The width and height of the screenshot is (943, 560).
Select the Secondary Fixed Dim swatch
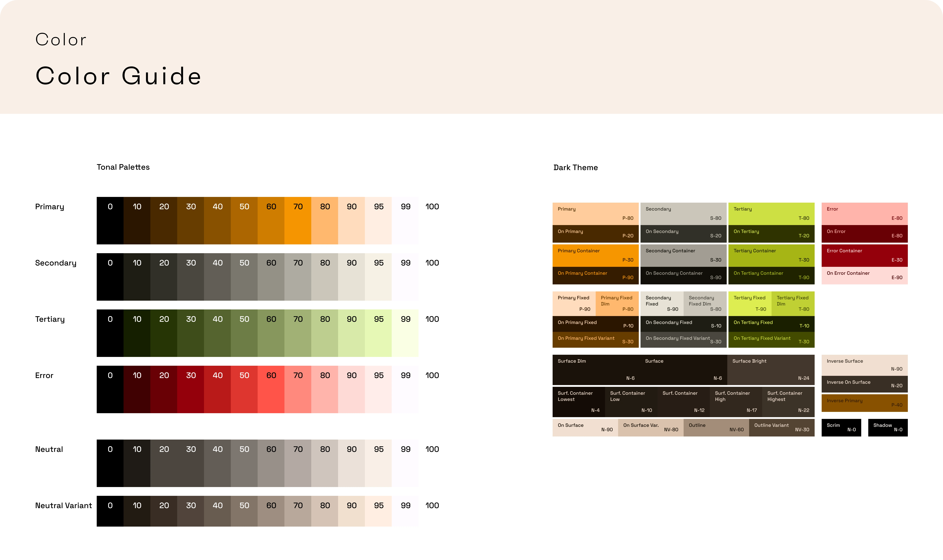click(705, 304)
